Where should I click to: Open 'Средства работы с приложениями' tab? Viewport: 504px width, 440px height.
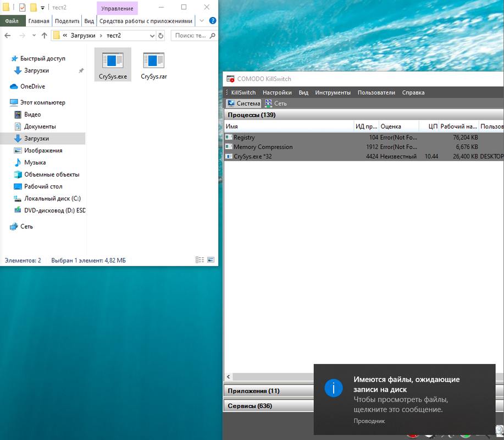[x=146, y=21]
